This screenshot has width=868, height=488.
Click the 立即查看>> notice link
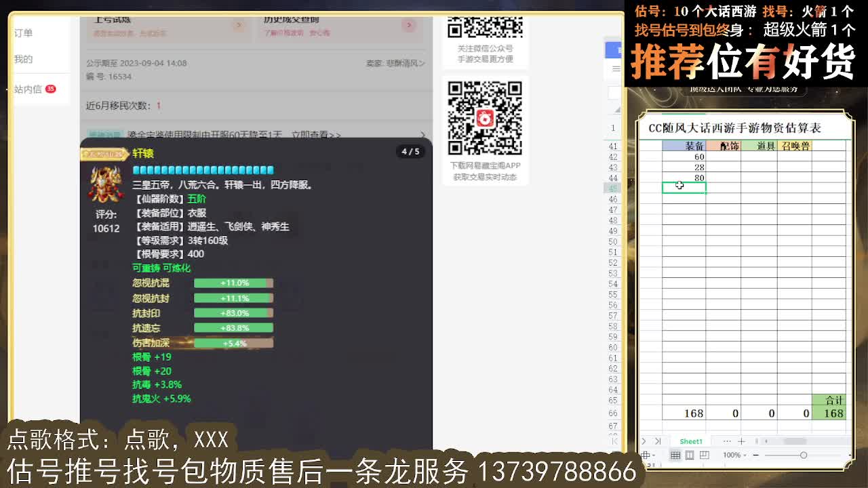coord(316,135)
